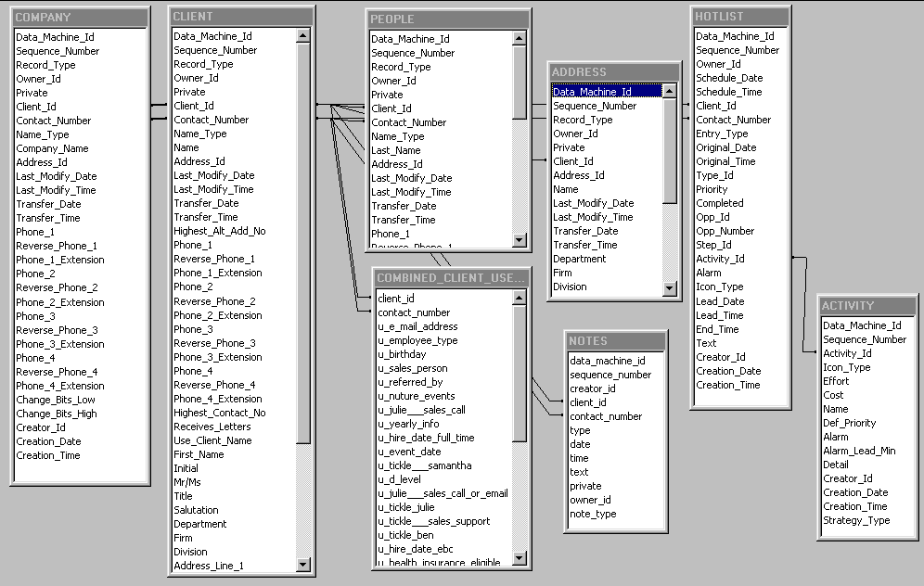Click scroll-up arrow in COMBINED_CLIENT_USE table
Image resolution: width=924 pixels, height=586 pixels.
coord(520,299)
